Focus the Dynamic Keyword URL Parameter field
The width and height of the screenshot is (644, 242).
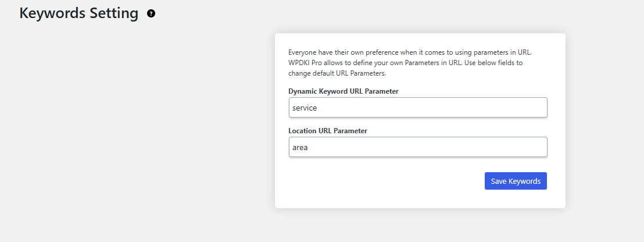(x=418, y=107)
